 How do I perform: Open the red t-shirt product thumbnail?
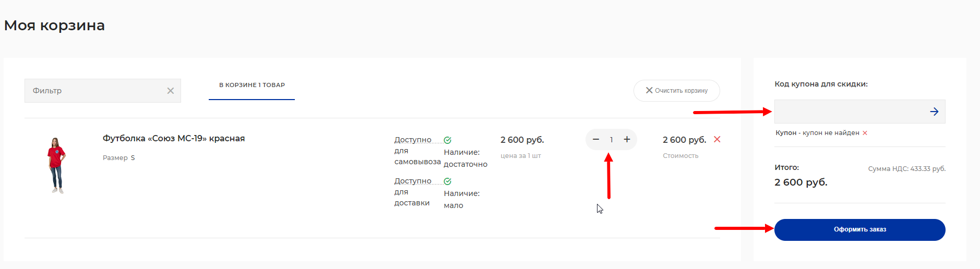click(x=56, y=165)
